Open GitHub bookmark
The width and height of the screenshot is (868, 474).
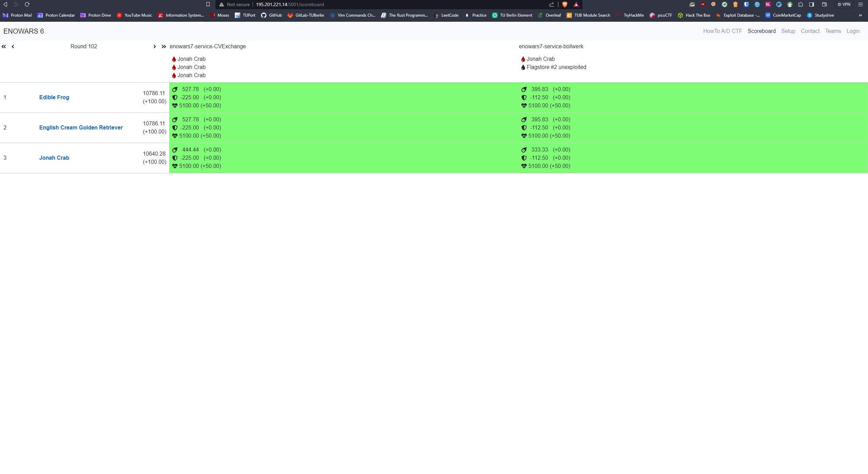click(x=272, y=15)
